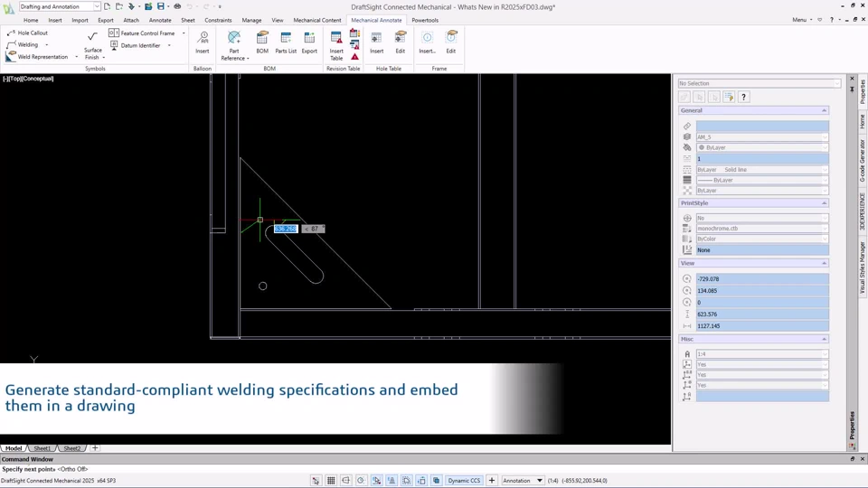Viewport: 868px width, 488px height.
Task: Open the Visual Styles Manager side tab
Action: tap(863, 267)
